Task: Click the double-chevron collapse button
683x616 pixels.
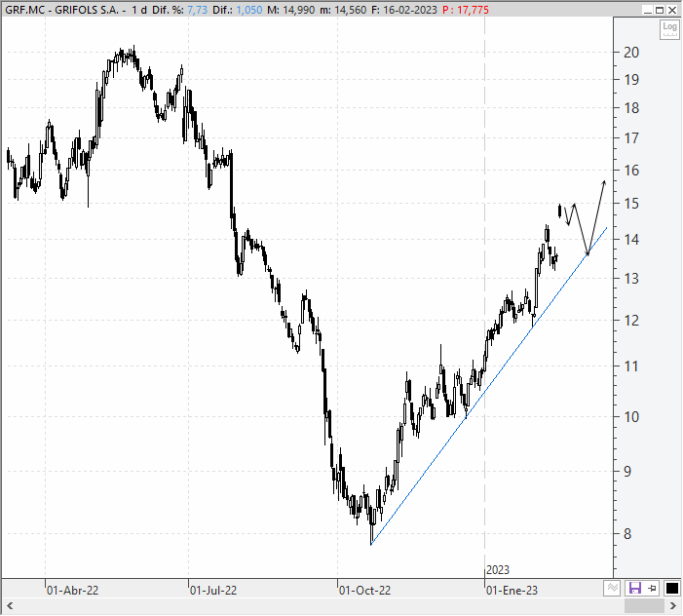Action: [612, 589]
